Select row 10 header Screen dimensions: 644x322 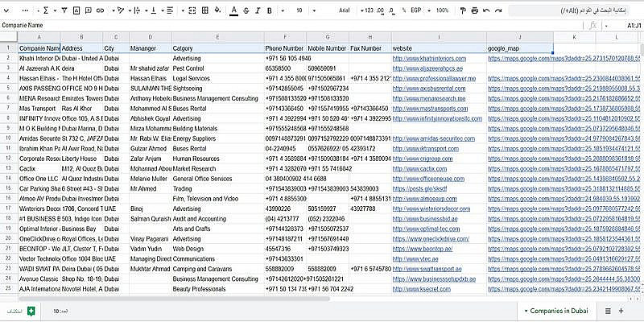[9, 138]
